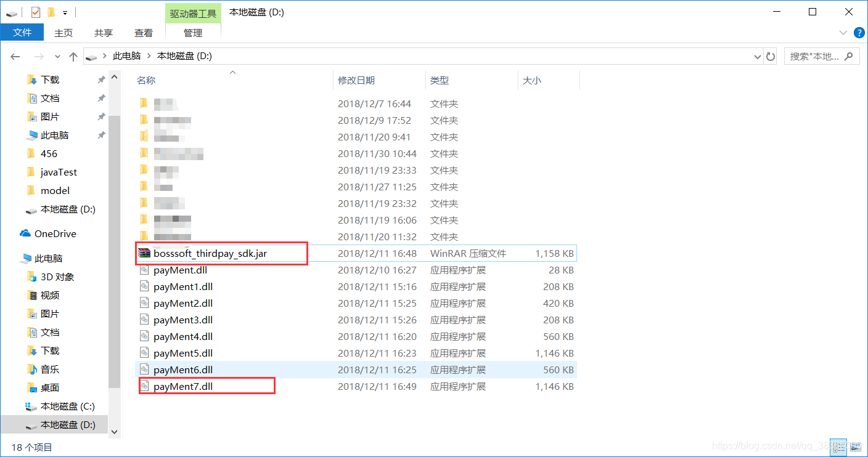This screenshot has height=457, width=868.
Task: Click the 音乐 note icon
Action: [32, 369]
